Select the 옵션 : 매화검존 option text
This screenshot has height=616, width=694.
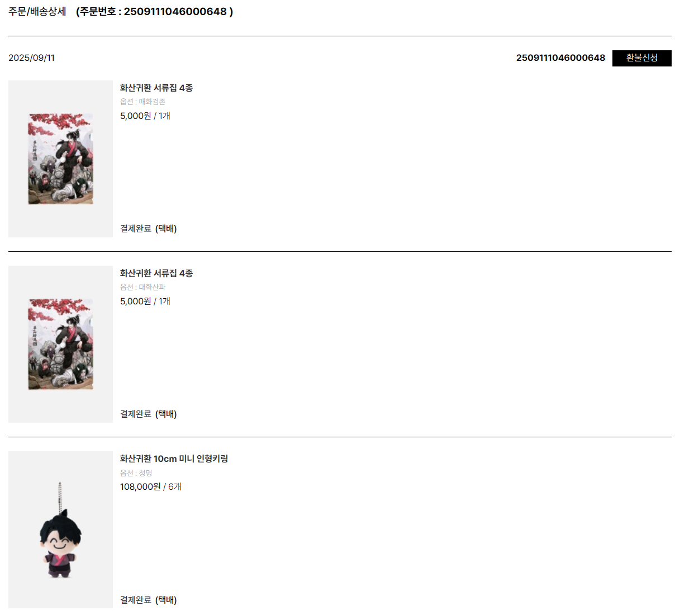pos(142,102)
